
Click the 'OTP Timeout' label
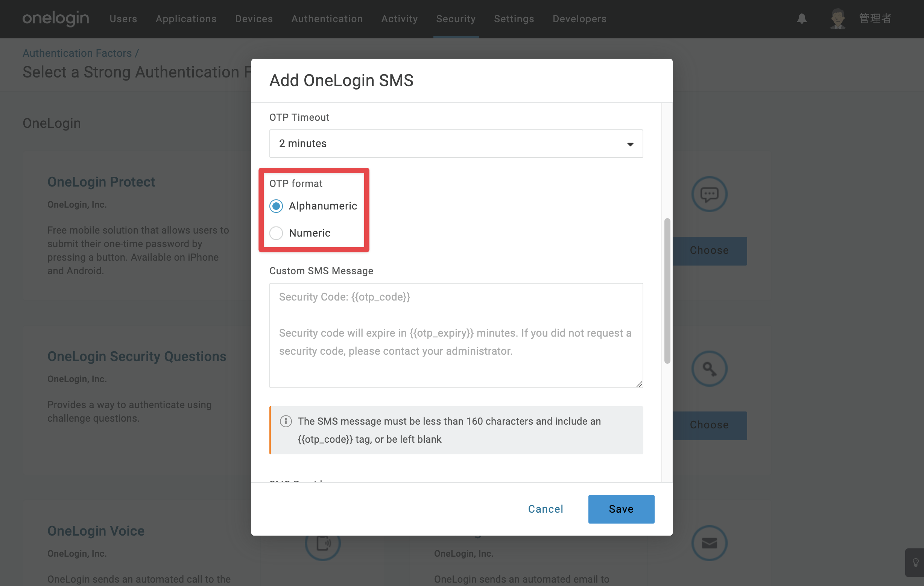click(299, 117)
